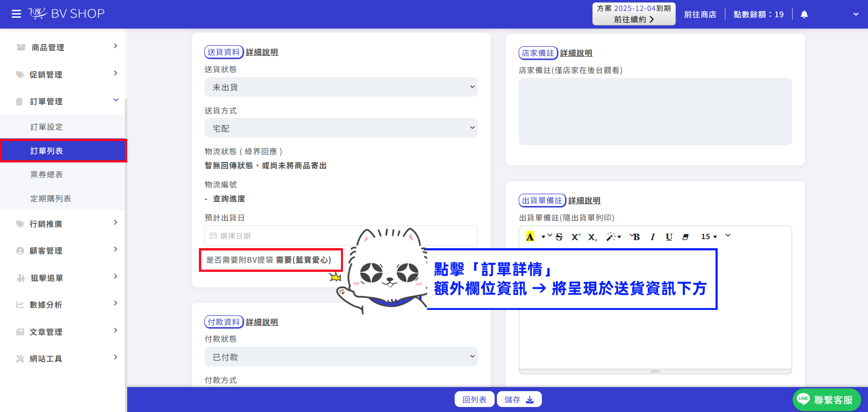Click the 回列表 button
Screen dimensions: 868x412
coord(474,399)
